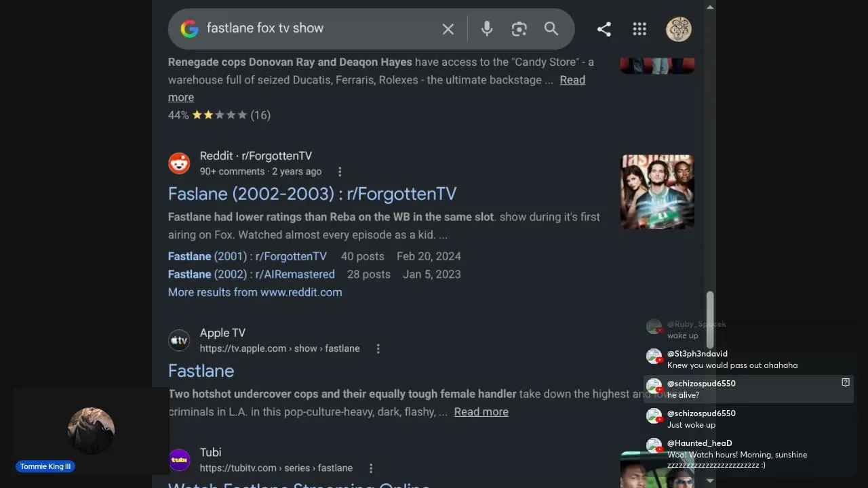Open the Apple TV Fastlane result title
Viewport: 868px width, 488px height.
(x=201, y=371)
